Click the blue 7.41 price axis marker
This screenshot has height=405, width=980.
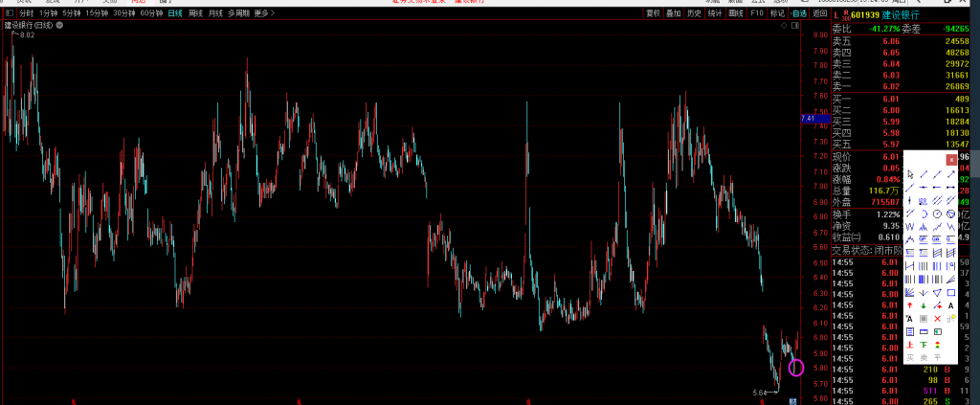click(810, 118)
